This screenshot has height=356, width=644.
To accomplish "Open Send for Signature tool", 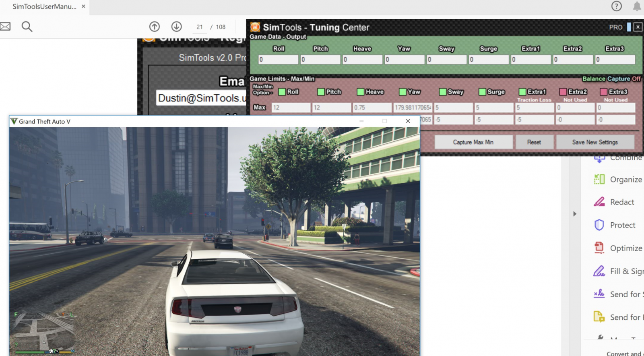I will click(x=619, y=294).
